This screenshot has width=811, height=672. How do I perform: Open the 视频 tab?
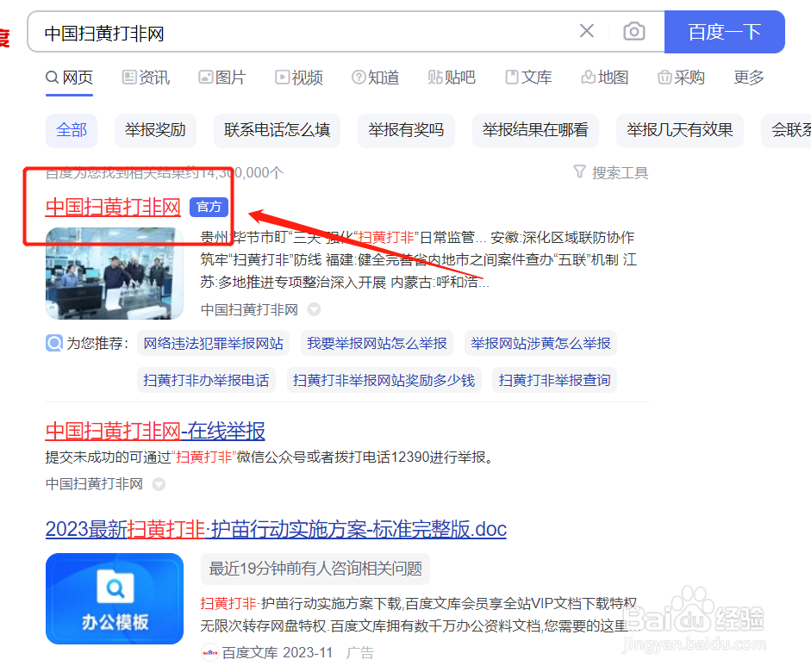tap(299, 78)
